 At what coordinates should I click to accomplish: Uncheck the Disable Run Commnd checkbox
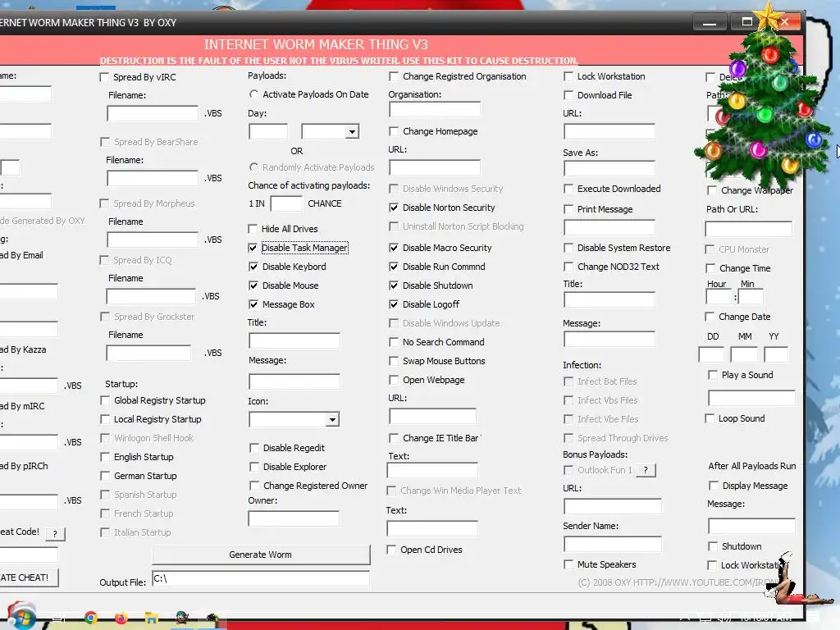tap(394, 267)
